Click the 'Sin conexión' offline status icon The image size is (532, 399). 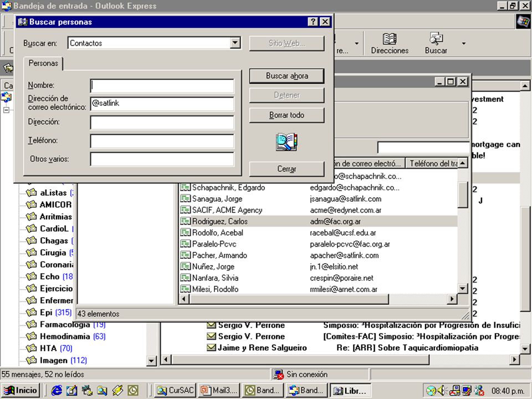279,375
